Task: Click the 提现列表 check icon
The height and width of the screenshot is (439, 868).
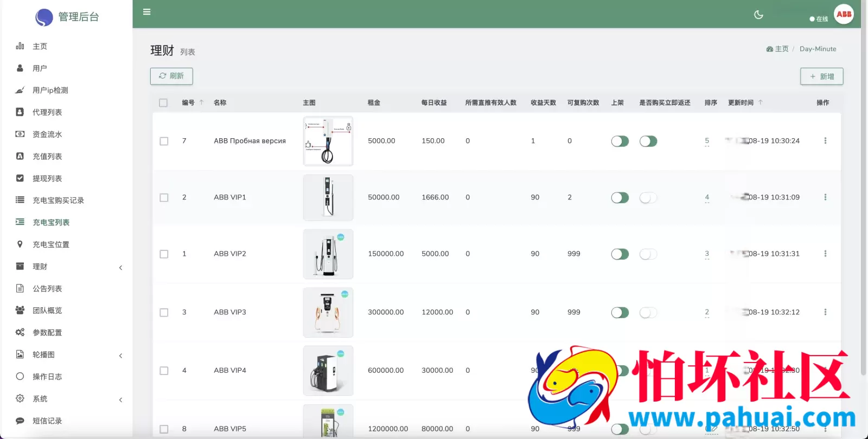Action: (x=20, y=178)
